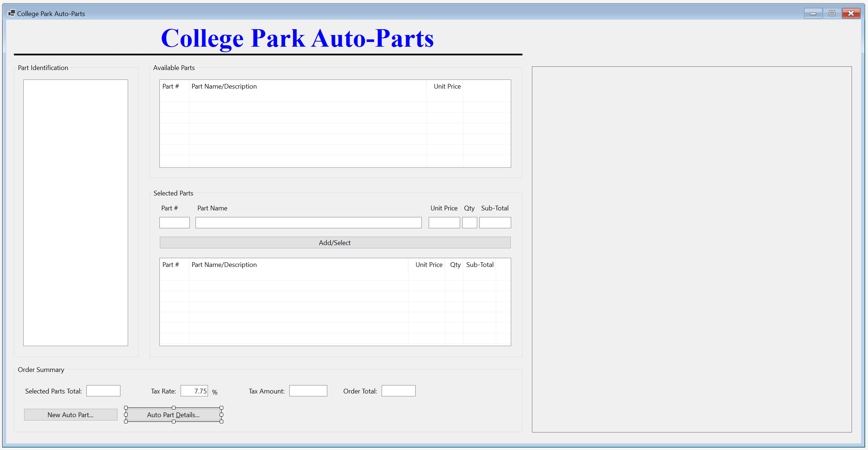Viewport: 868px width, 450px height.
Task: Click the Order Summary group caption
Action: coord(41,369)
